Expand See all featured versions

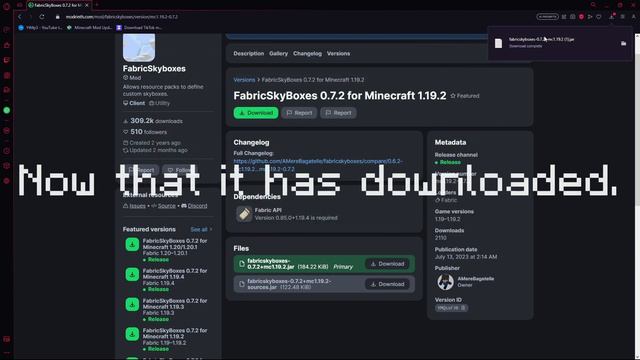click(x=201, y=229)
